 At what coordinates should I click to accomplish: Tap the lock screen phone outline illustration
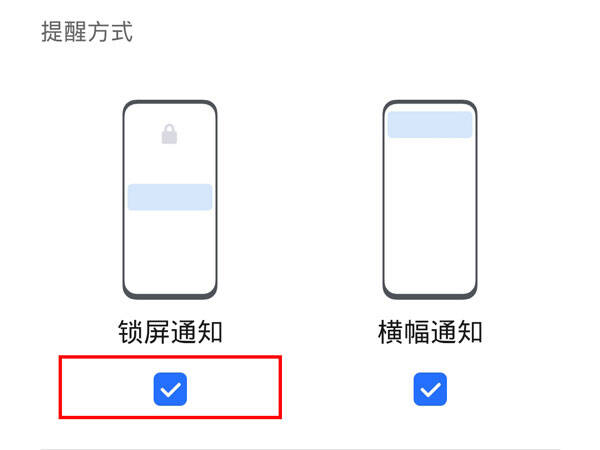point(170,200)
